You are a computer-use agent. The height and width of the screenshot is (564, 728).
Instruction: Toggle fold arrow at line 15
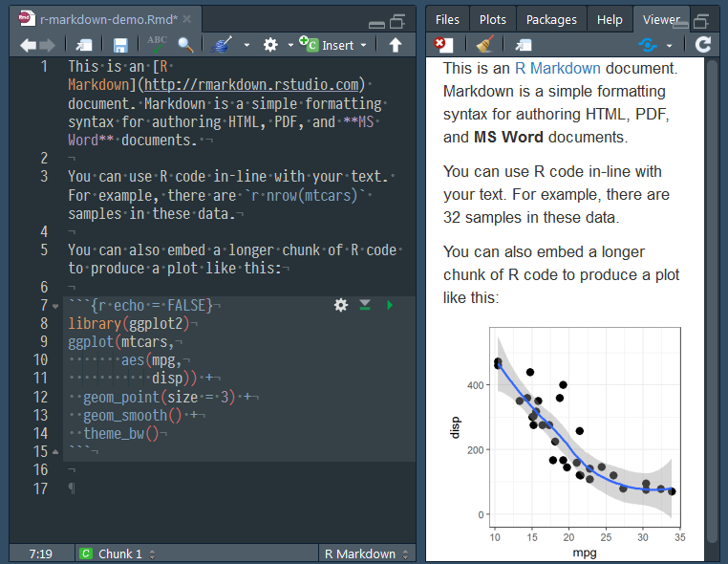(54, 452)
